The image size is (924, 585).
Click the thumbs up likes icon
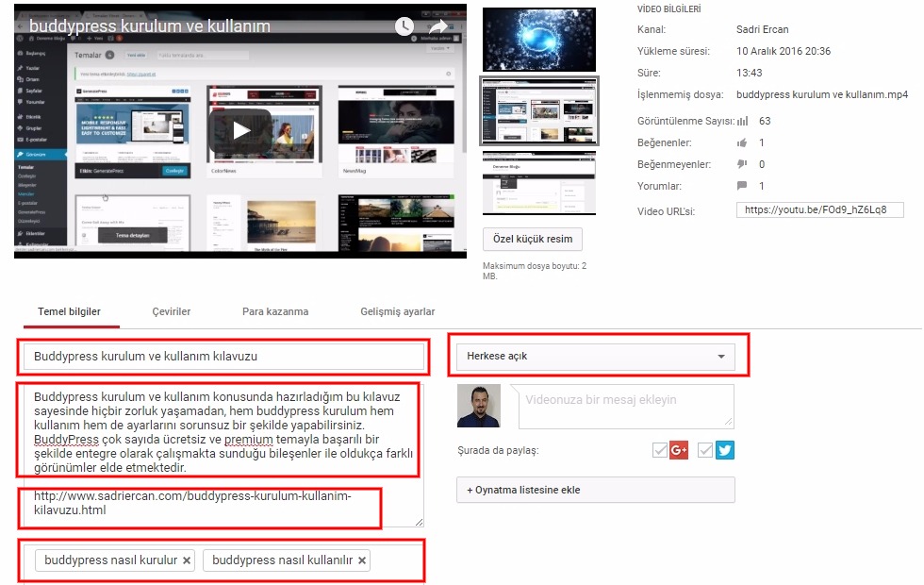pyautogui.click(x=742, y=142)
